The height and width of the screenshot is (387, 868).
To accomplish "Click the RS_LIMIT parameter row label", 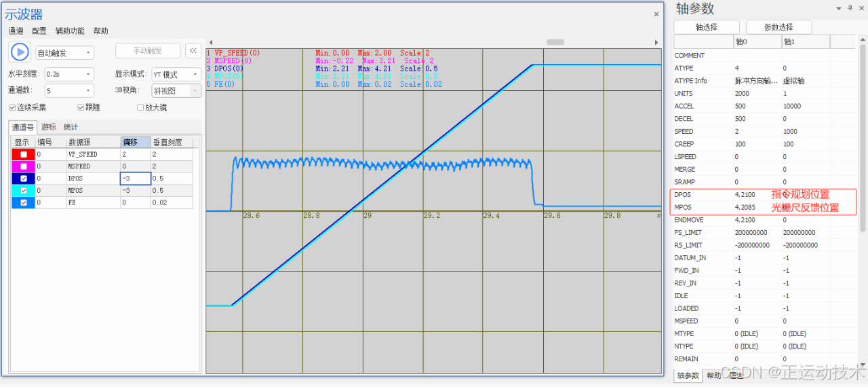I will point(688,245).
